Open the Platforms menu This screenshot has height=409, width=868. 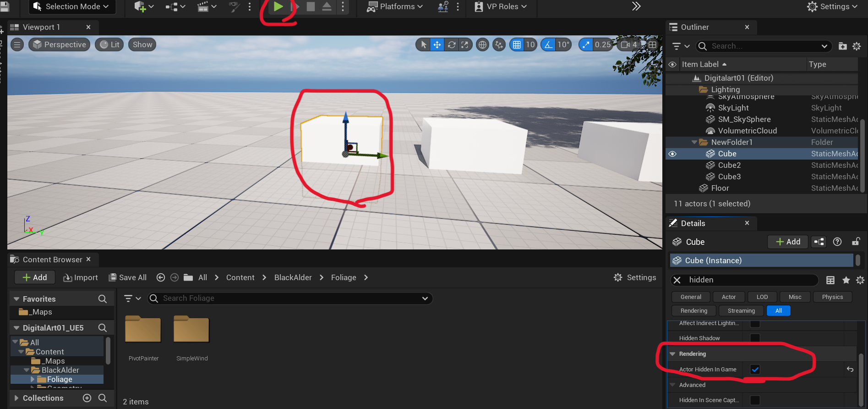[395, 6]
